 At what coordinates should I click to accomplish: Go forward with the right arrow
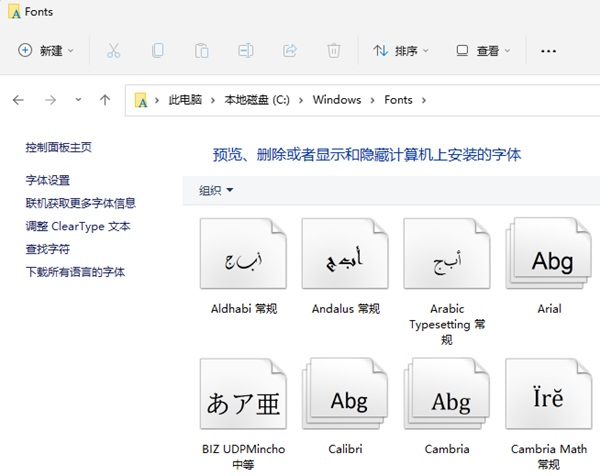tap(50, 100)
